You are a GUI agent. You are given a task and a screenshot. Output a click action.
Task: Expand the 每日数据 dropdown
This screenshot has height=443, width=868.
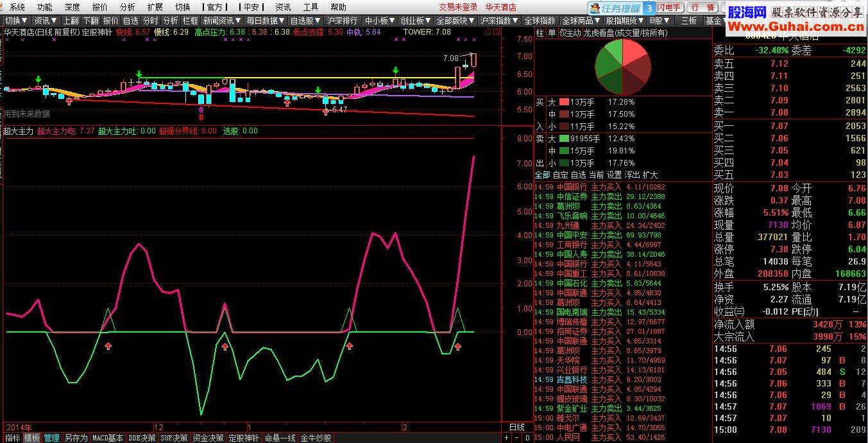click(x=265, y=21)
